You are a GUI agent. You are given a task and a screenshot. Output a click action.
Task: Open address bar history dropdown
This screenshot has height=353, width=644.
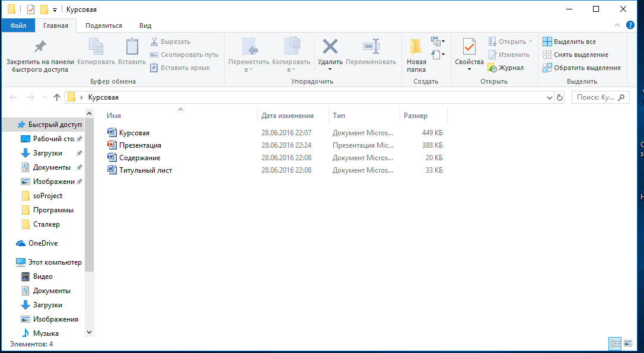(549, 97)
